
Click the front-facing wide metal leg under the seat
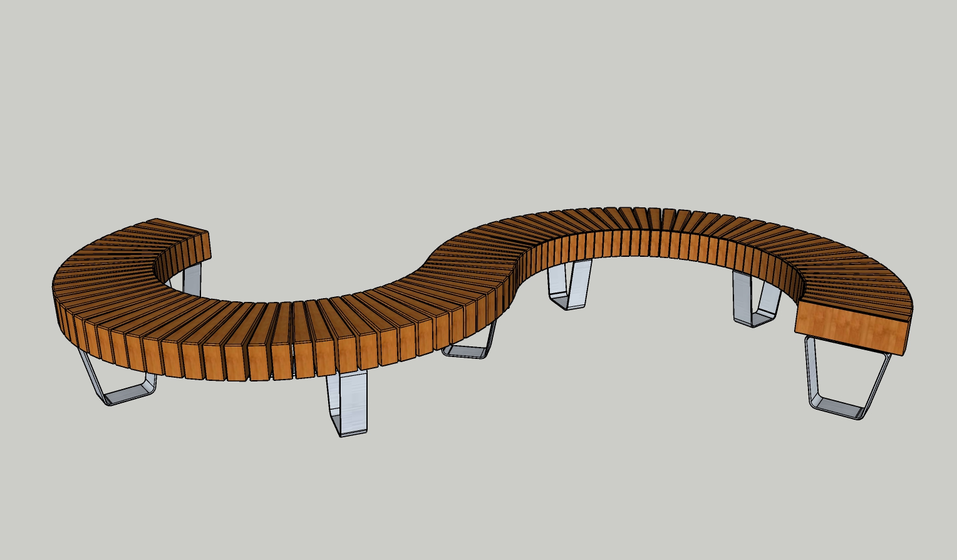point(346,402)
